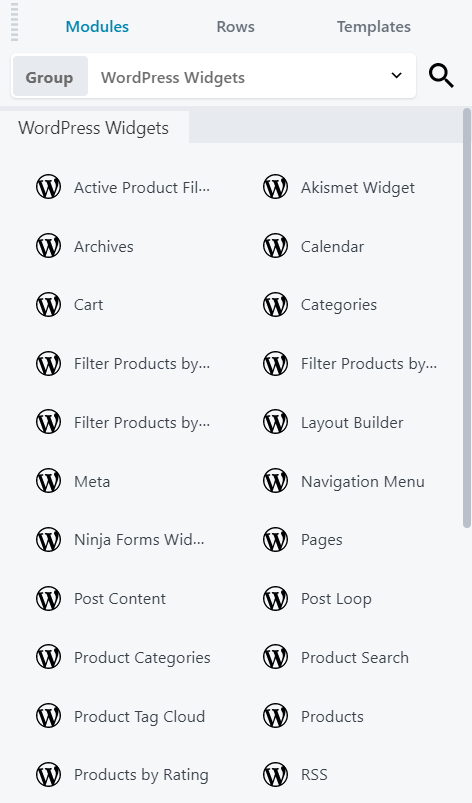The image size is (472, 803).
Task: Choose the Products by Rating widget
Action: (123, 774)
